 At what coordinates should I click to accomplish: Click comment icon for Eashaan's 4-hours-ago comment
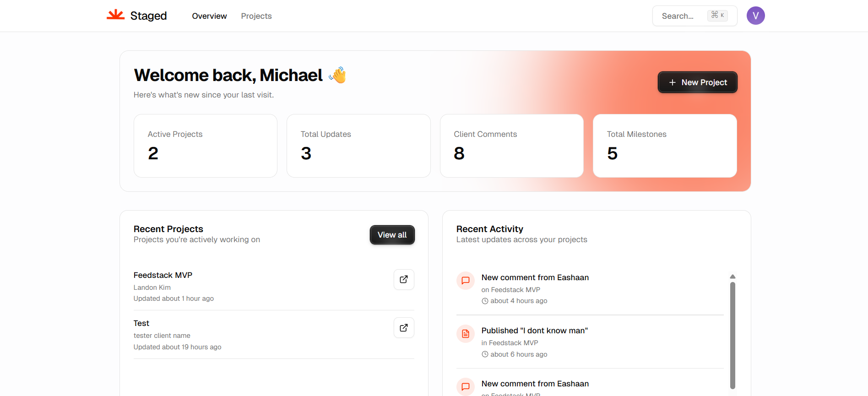tap(466, 280)
